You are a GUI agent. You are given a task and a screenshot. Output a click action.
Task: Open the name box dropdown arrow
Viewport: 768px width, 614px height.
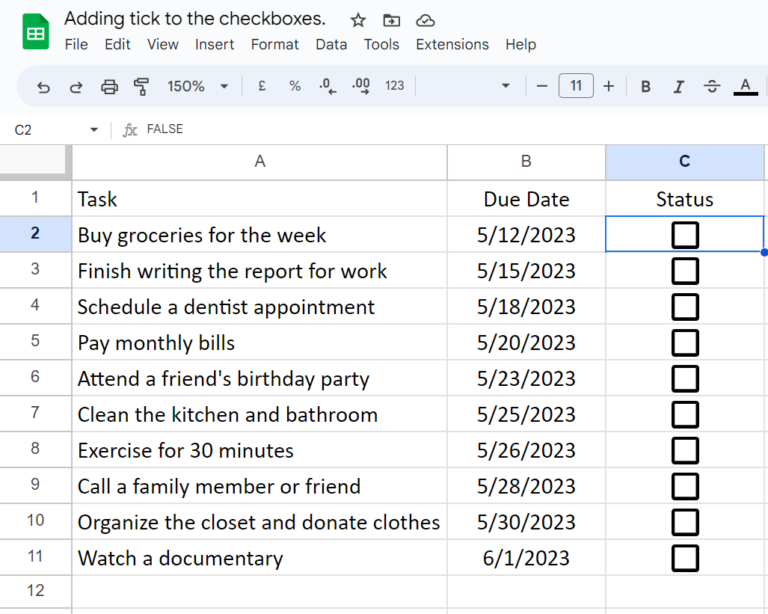coord(94,130)
